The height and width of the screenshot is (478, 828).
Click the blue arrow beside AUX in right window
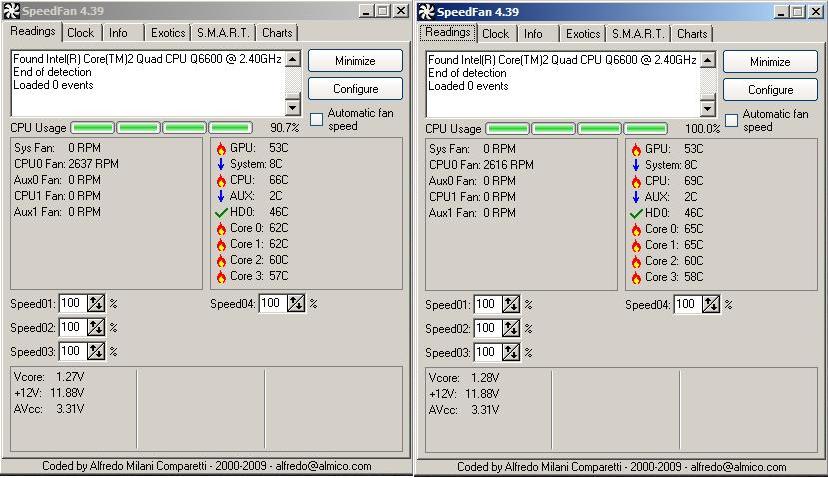point(636,198)
